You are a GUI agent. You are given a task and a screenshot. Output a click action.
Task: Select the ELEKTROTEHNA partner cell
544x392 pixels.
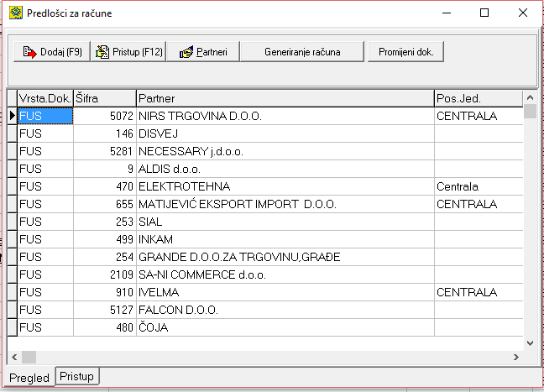tap(285, 186)
